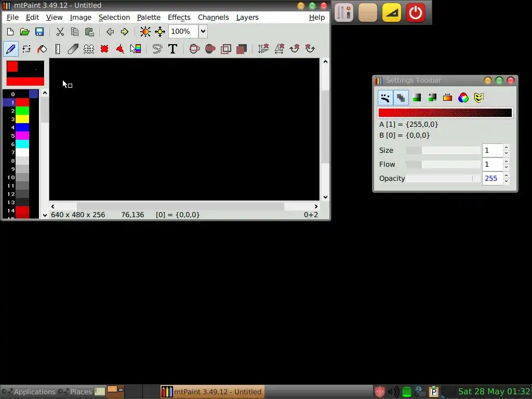Increase Size value with up stepper

(506, 147)
